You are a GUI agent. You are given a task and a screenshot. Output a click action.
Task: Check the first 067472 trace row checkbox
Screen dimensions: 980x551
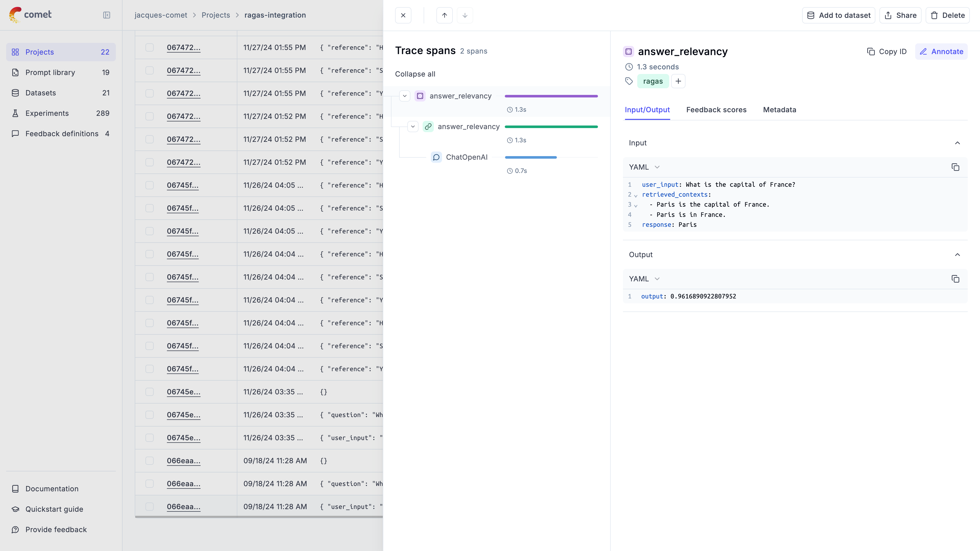pos(150,47)
